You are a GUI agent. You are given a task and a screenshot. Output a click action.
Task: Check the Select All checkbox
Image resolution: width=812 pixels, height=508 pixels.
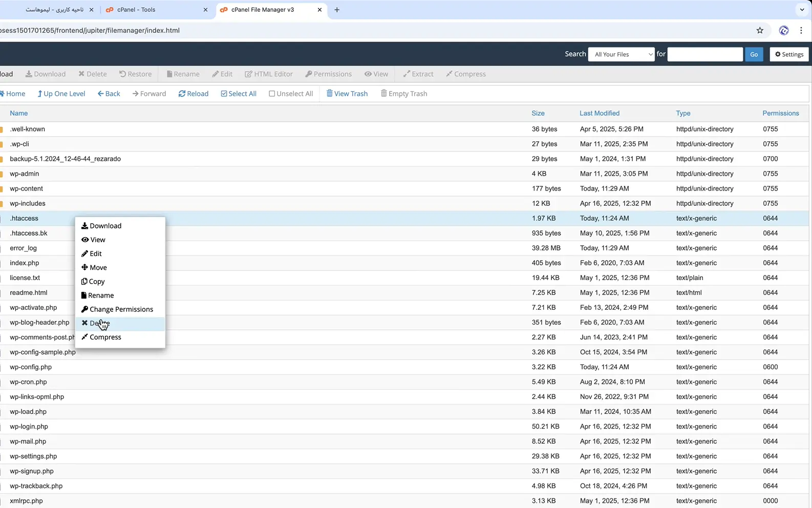(224, 94)
